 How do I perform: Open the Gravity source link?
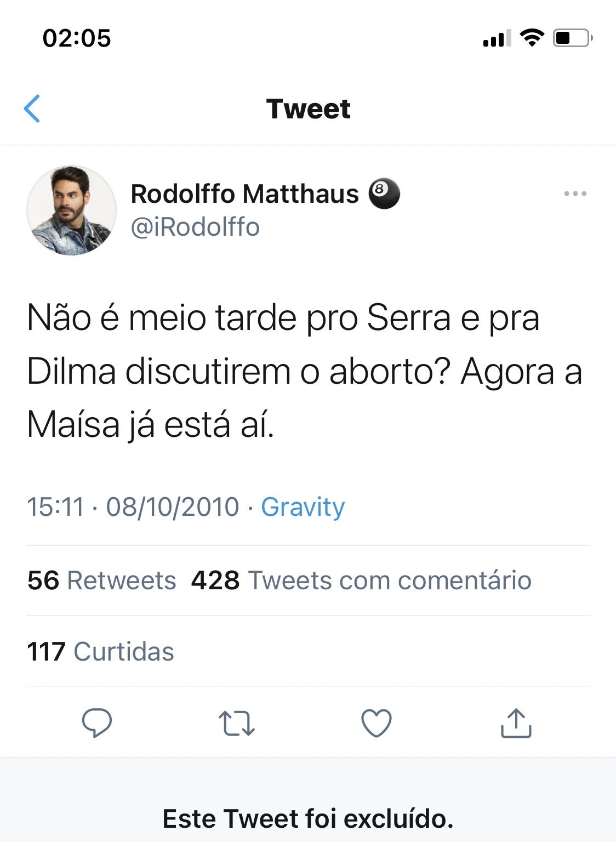point(303,507)
